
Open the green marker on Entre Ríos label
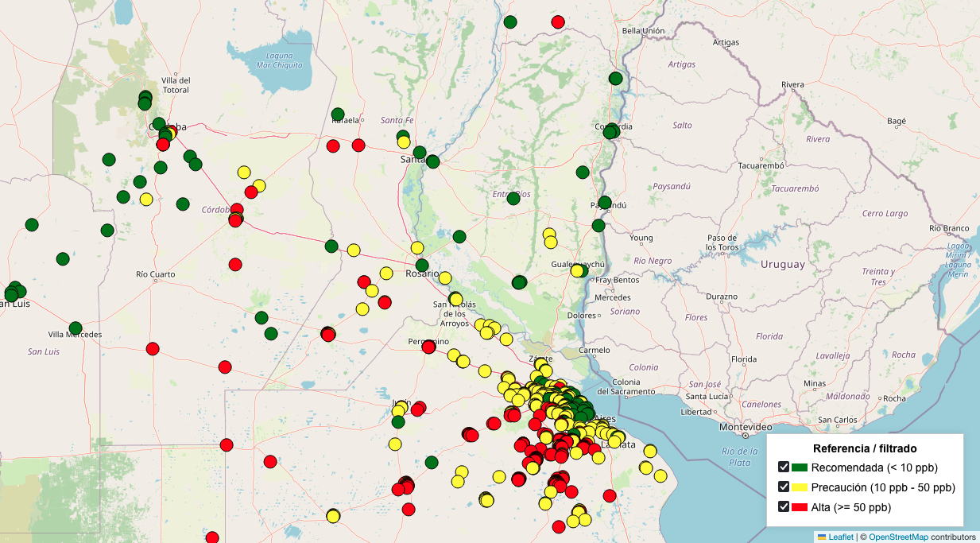[513, 198]
